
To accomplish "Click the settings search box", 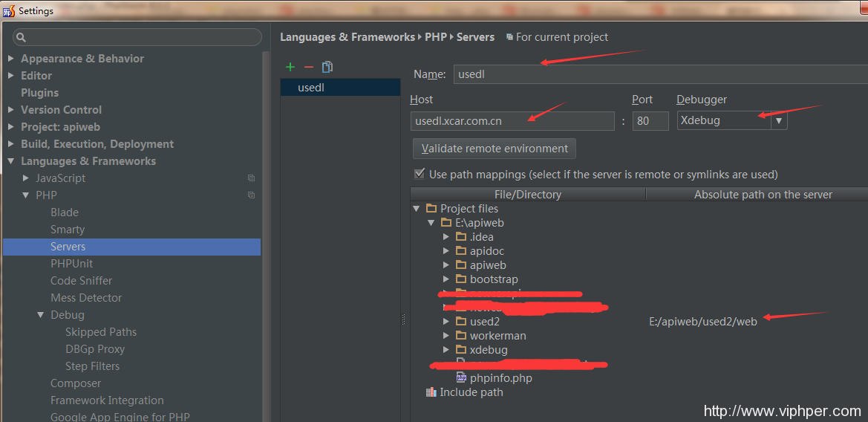I will pos(137,37).
